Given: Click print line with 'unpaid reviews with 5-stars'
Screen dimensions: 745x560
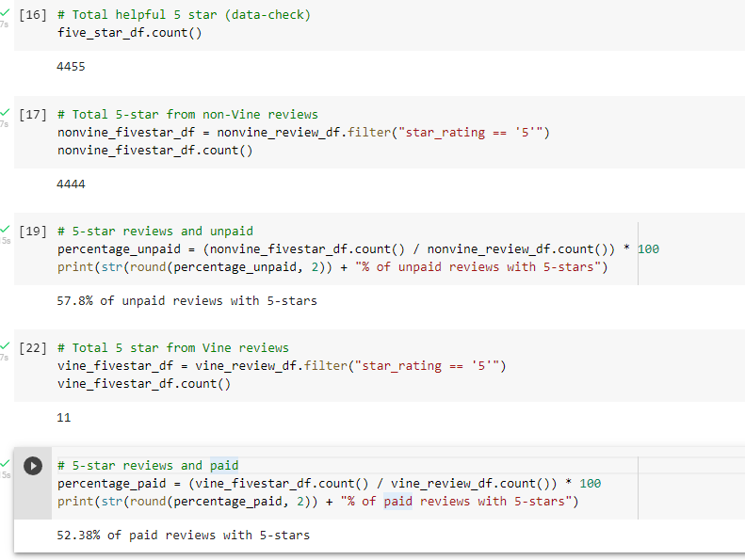Looking at the screenshot, I should tap(332, 267).
